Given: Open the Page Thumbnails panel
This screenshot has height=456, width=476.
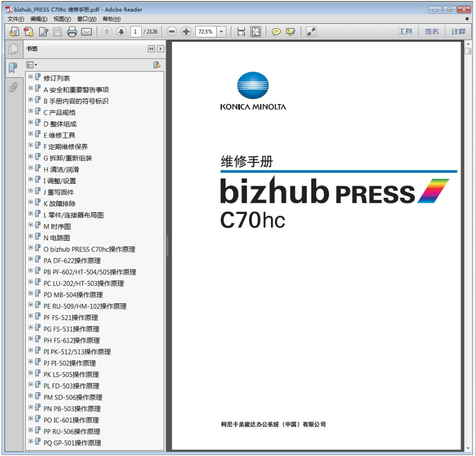Looking at the screenshot, I should pyautogui.click(x=14, y=49).
